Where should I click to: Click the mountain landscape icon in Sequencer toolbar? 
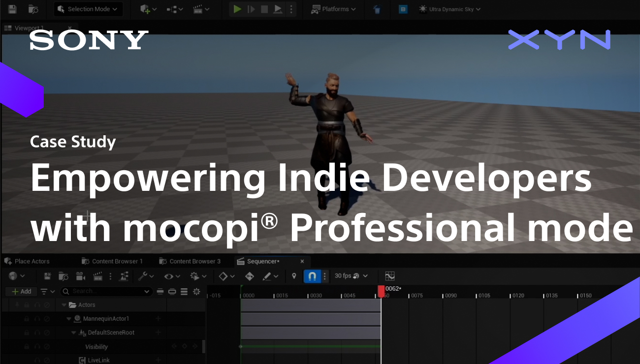coord(124,276)
